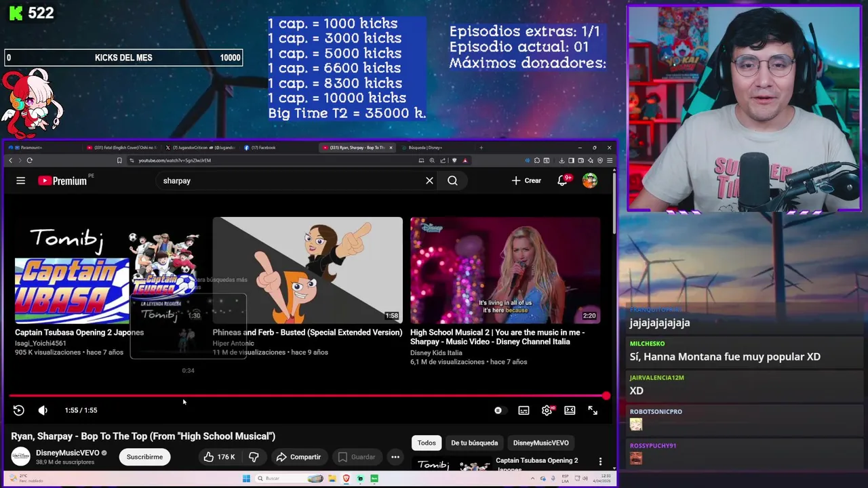Image resolution: width=868 pixels, height=488 pixels.
Task: Open the taskbar weather widget
Action: [27, 479]
